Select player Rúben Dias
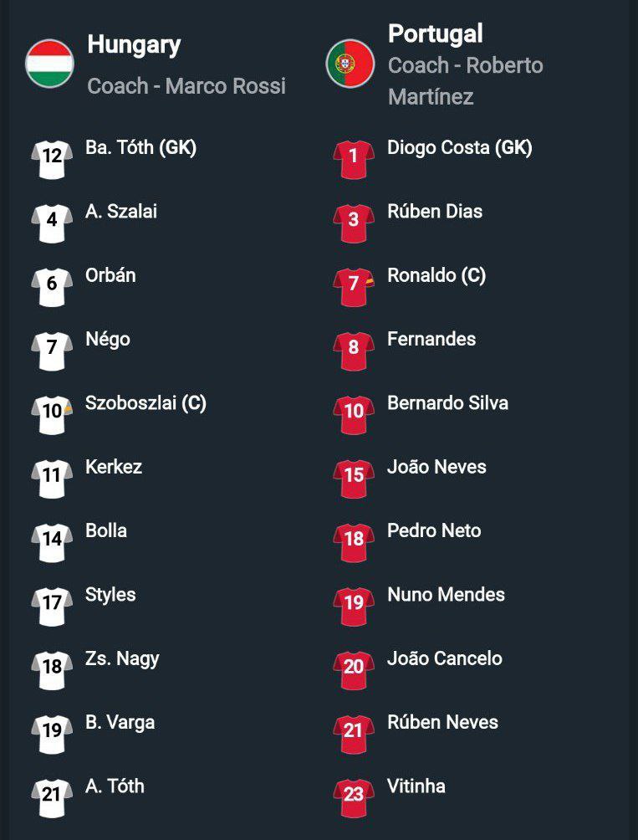 [435, 212]
